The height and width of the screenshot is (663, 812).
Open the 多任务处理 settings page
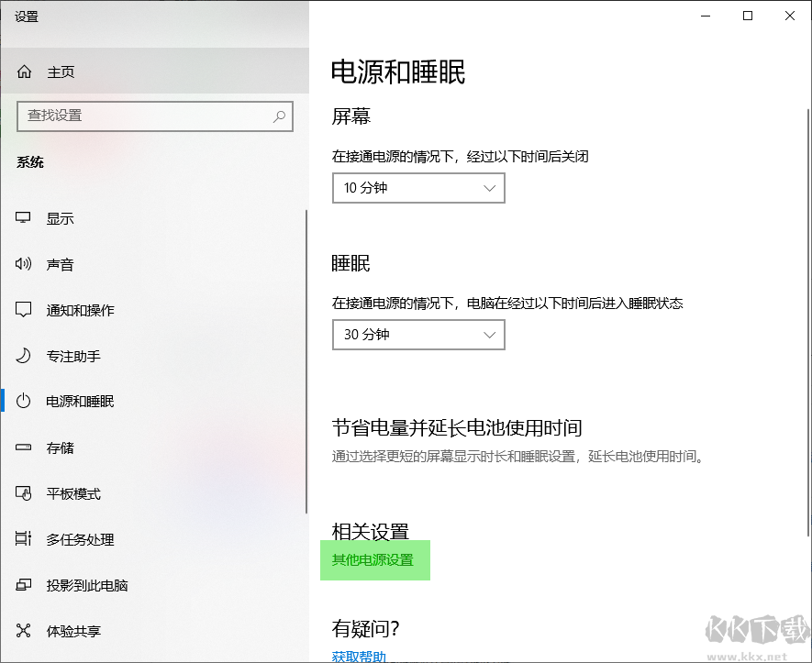tap(78, 539)
